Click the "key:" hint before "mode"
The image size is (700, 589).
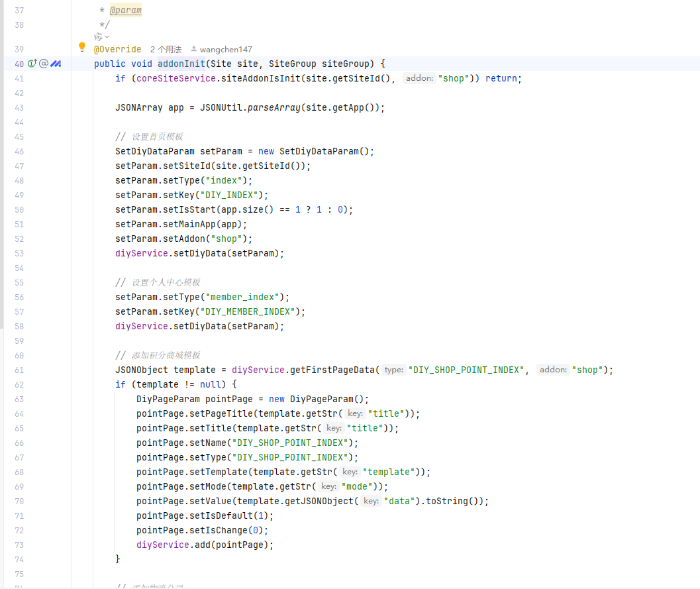(x=329, y=487)
